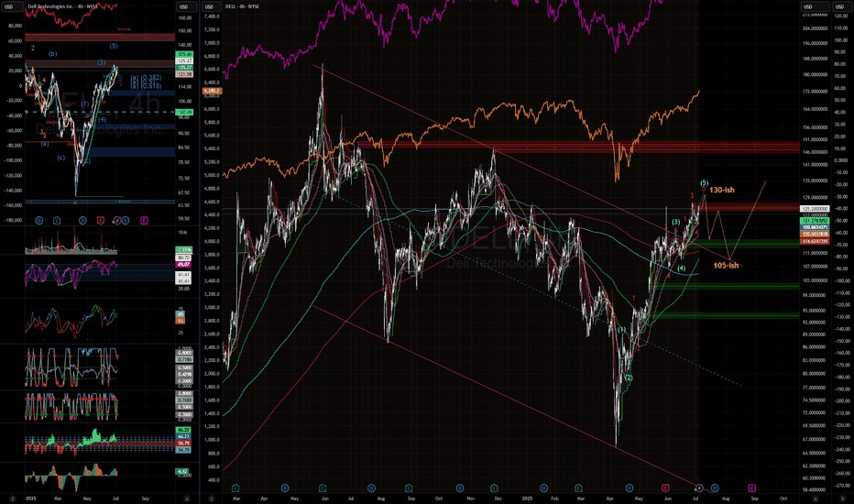
Task: Select the blue "(b)" wave label on the left chart
Action: coord(52,54)
